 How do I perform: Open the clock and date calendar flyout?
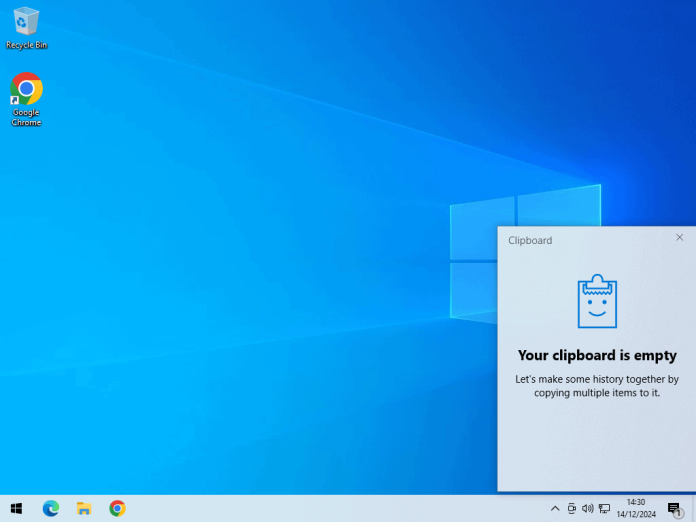(635, 508)
